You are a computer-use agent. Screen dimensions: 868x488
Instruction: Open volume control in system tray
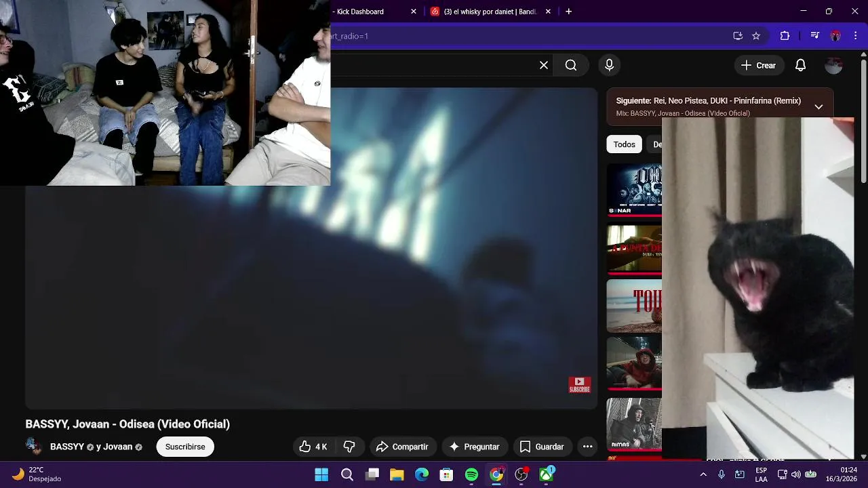pyautogui.click(x=795, y=474)
